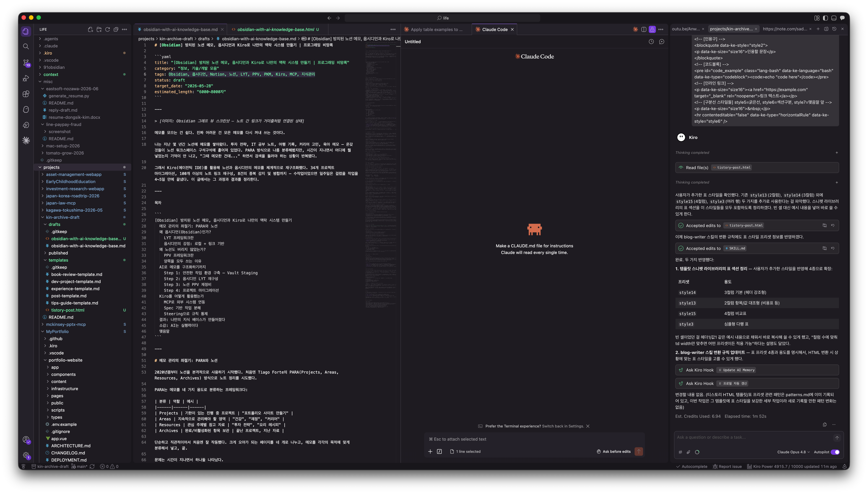Split the Claude Code editor
Viewport: 868px width, 494px height.
tap(644, 30)
